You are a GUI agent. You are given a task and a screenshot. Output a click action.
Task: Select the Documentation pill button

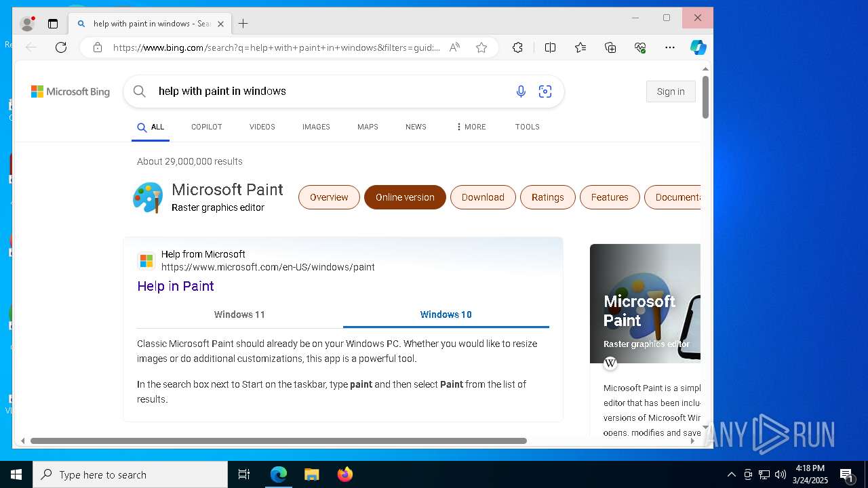click(x=673, y=197)
